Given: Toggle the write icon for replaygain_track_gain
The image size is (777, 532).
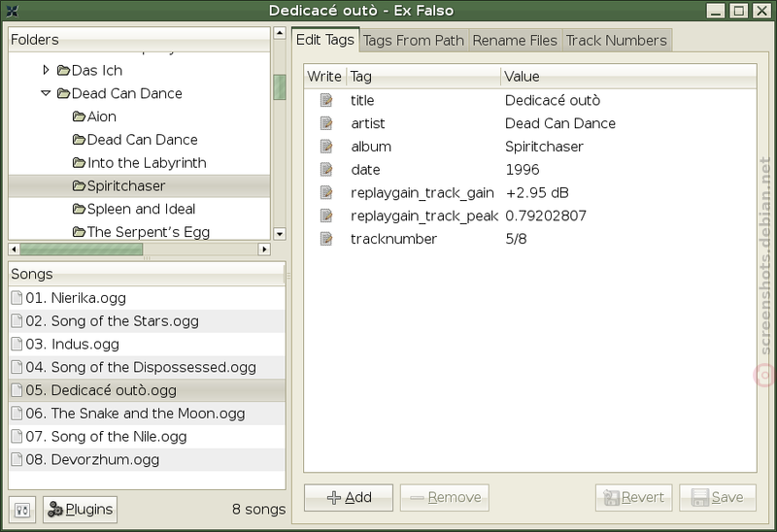Looking at the screenshot, I should point(326,192).
